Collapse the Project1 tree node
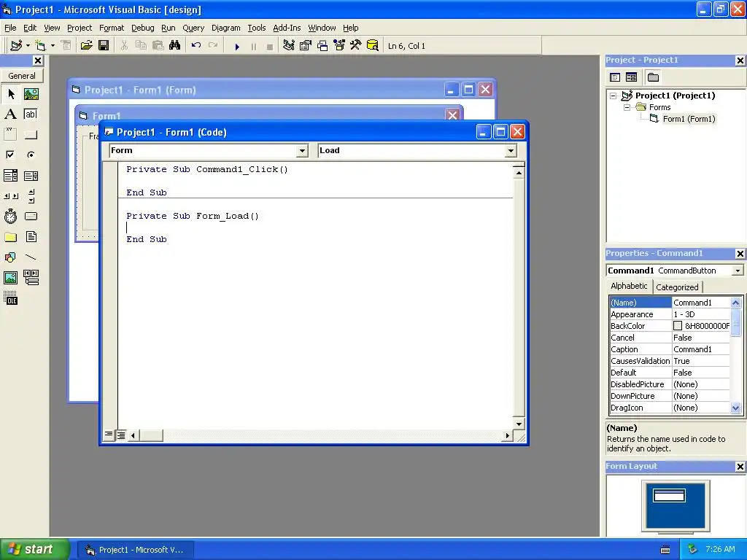The image size is (747, 560). (x=613, y=96)
